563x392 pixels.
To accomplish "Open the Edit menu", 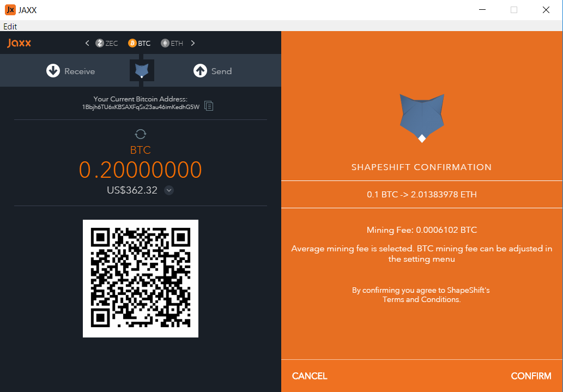I will (10, 26).
